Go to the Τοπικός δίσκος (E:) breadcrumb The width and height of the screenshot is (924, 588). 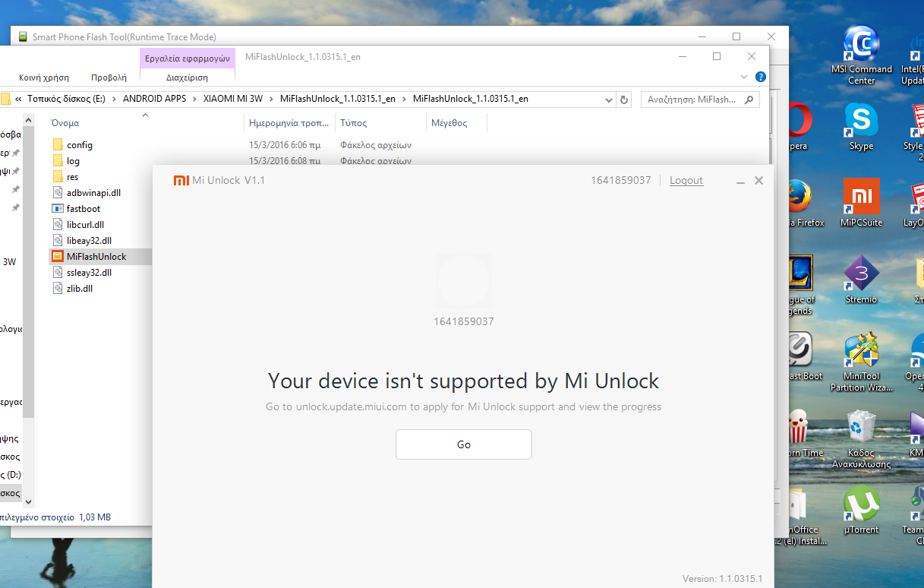[67, 99]
